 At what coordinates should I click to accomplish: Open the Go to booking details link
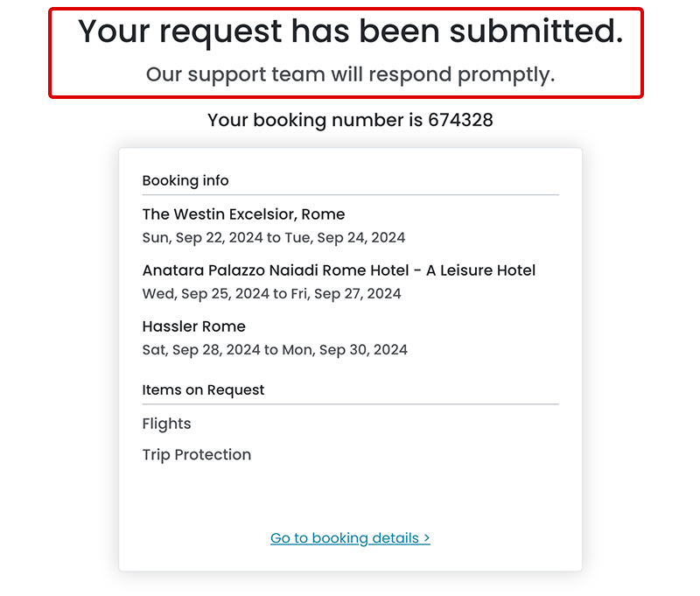(345, 538)
